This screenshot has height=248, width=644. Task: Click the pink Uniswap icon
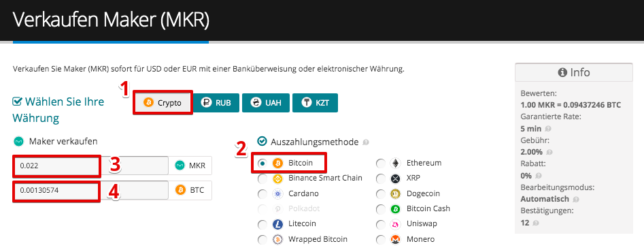[x=396, y=224]
